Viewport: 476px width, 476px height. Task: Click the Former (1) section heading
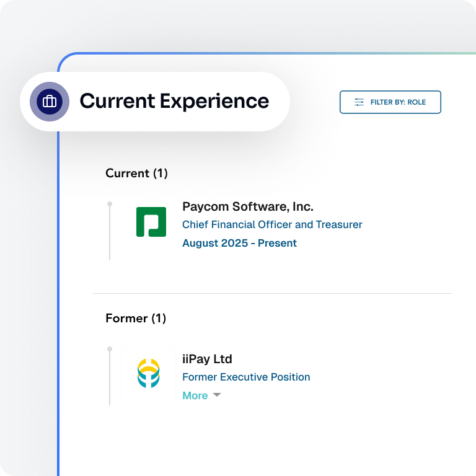(136, 319)
